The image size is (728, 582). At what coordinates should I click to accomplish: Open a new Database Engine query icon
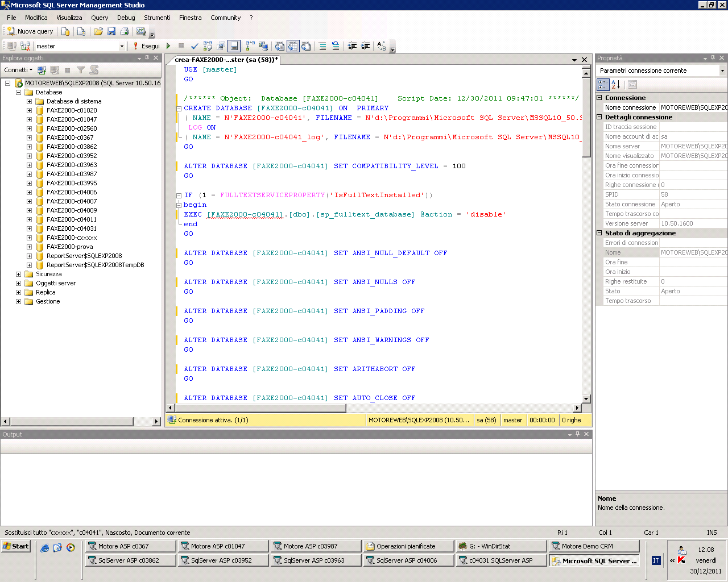[x=65, y=31]
